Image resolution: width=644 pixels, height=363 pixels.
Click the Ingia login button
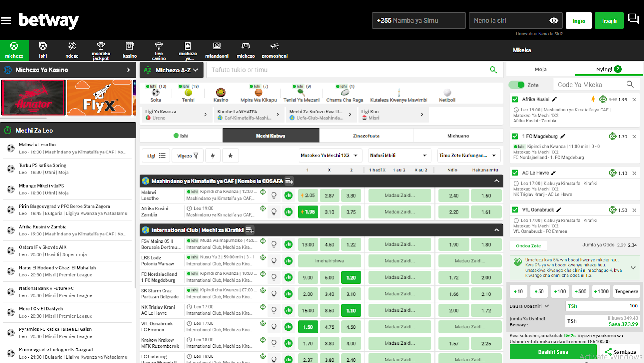coord(579,21)
